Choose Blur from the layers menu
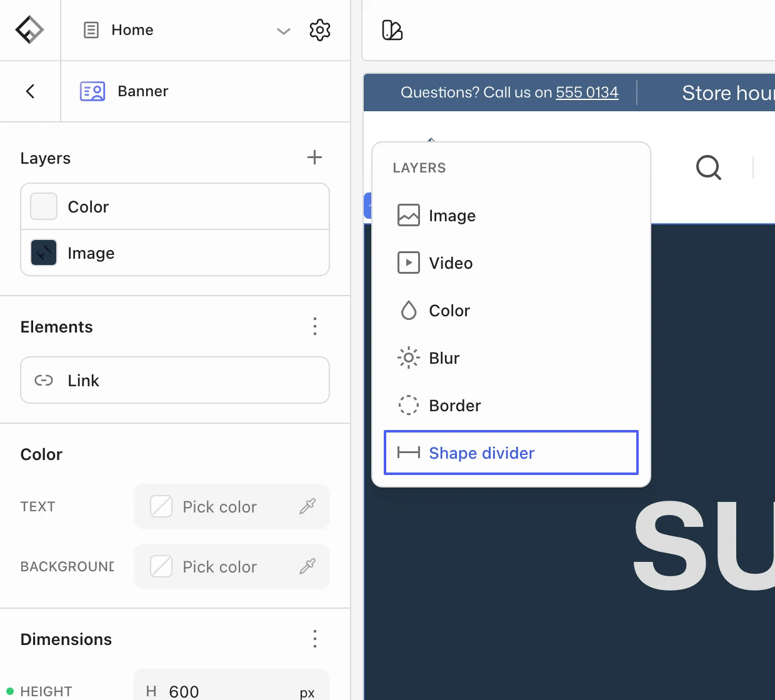Screen dimensions: 775x700 (x=511, y=358)
